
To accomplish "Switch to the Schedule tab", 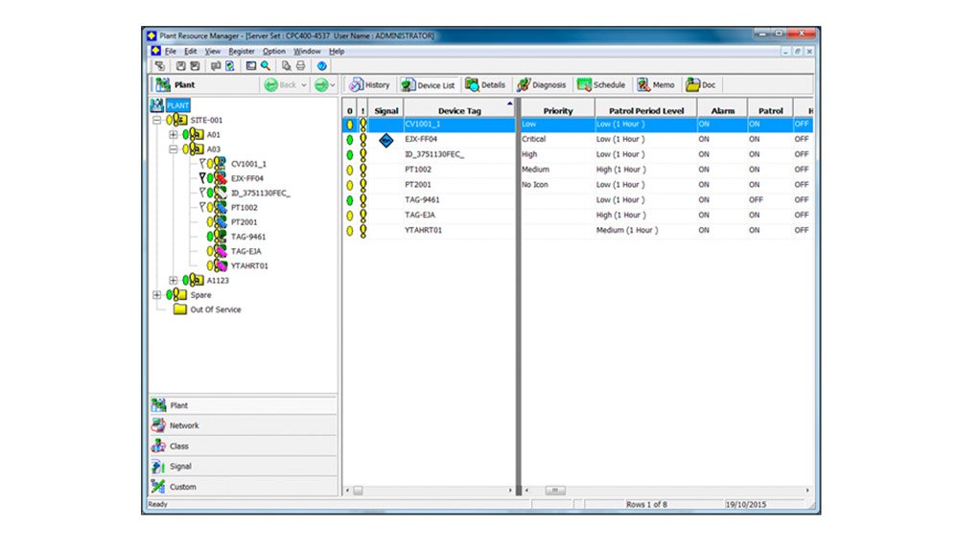I will click(601, 85).
